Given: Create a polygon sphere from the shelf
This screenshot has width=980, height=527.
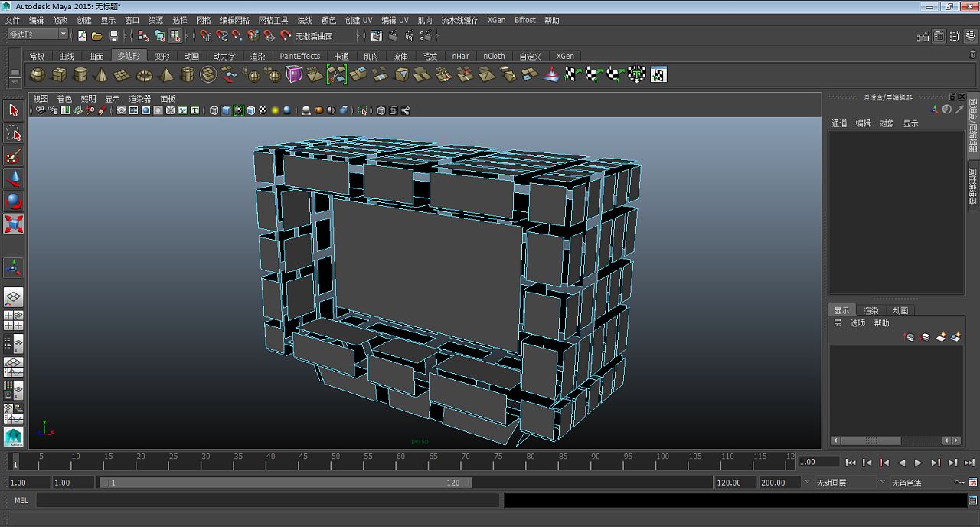Looking at the screenshot, I should (x=38, y=74).
